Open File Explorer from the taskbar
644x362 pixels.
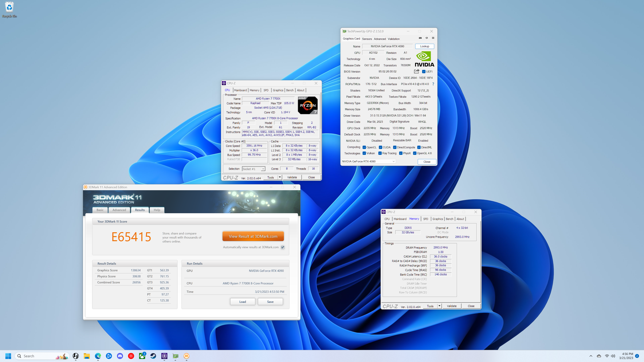[87, 356]
